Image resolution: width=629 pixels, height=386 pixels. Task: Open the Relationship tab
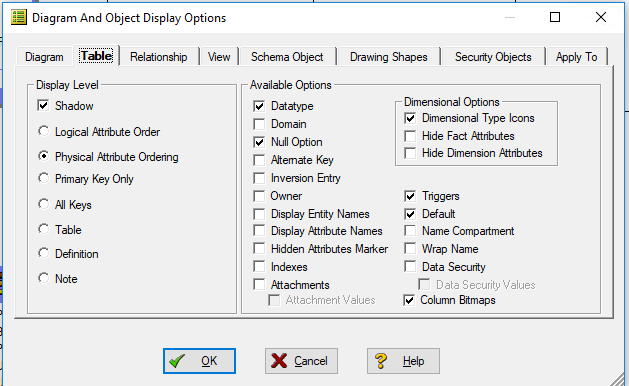coord(159,57)
